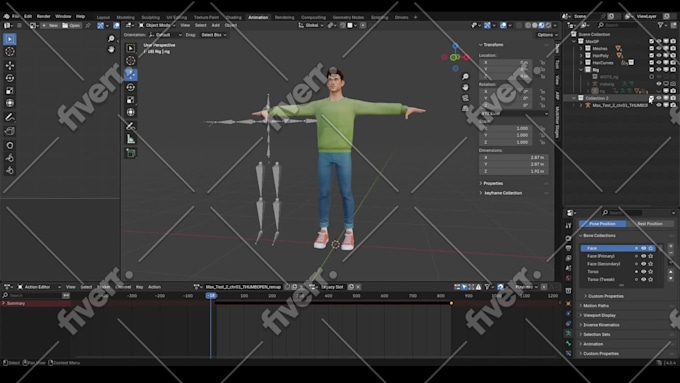Viewport: 680px width, 383px height.
Task: Choose the Rotate tool in main viewport toolbar
Action: pos(131,87)
